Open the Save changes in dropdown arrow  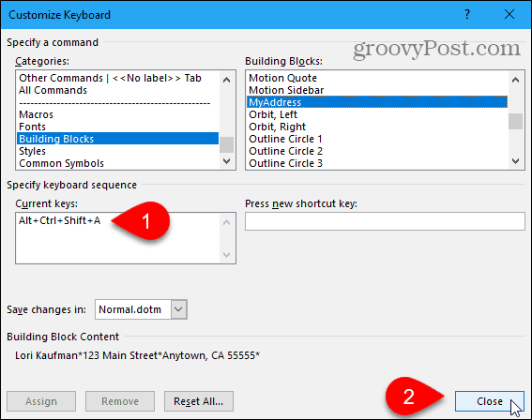178,309
